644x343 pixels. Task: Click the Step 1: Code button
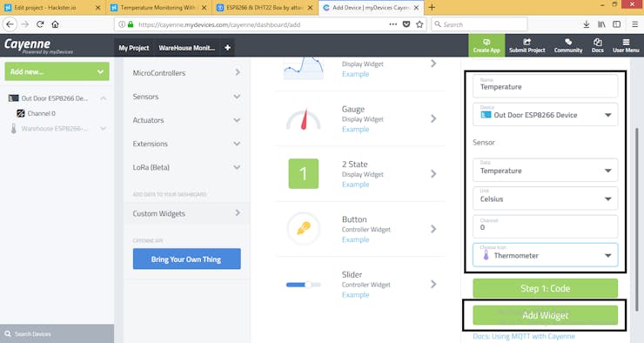point(545,288)
